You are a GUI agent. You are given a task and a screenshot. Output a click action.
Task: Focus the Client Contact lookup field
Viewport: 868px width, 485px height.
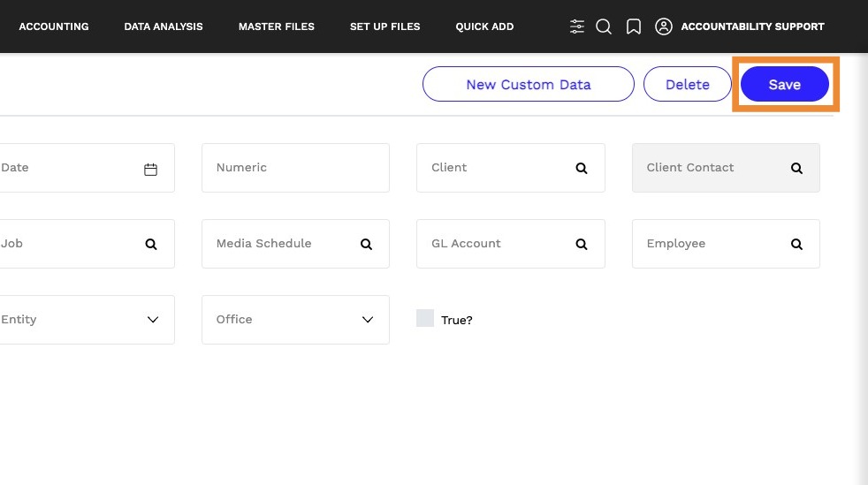726,168
